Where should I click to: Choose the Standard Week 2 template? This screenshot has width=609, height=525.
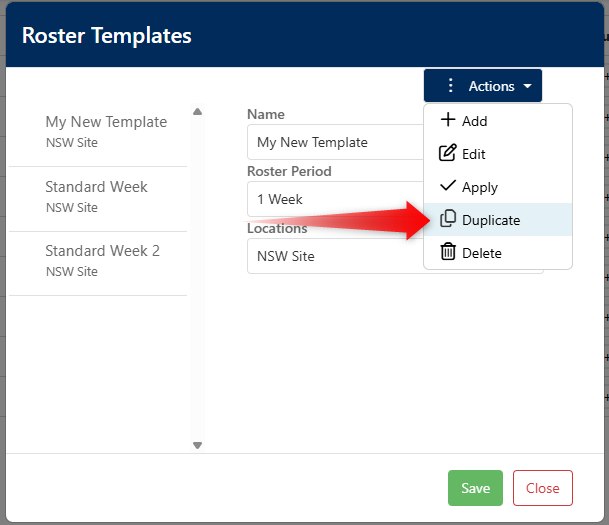[x=102, y=260]
